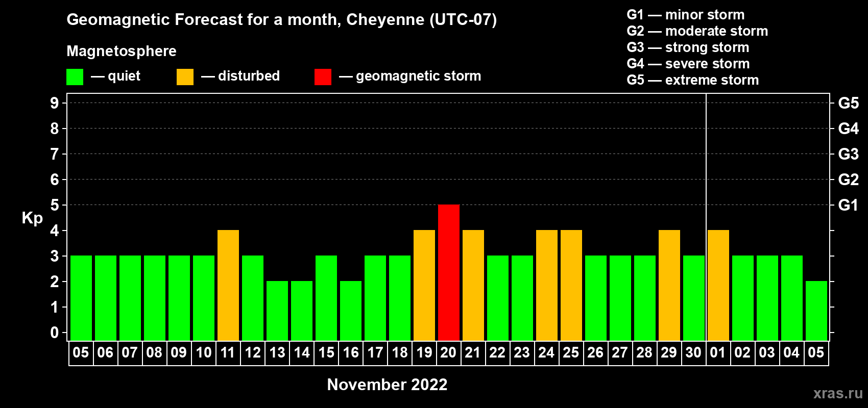Screen dimensions: 868x408
Task: Click the 'G5 — extreme storm' legend text
Action: click(x=693, y=80)
